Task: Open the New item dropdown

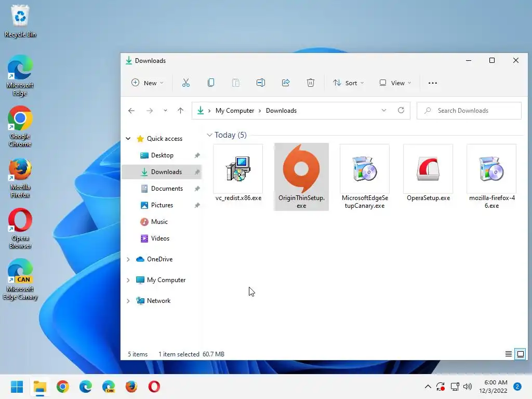Action: (x=148, y=83)
